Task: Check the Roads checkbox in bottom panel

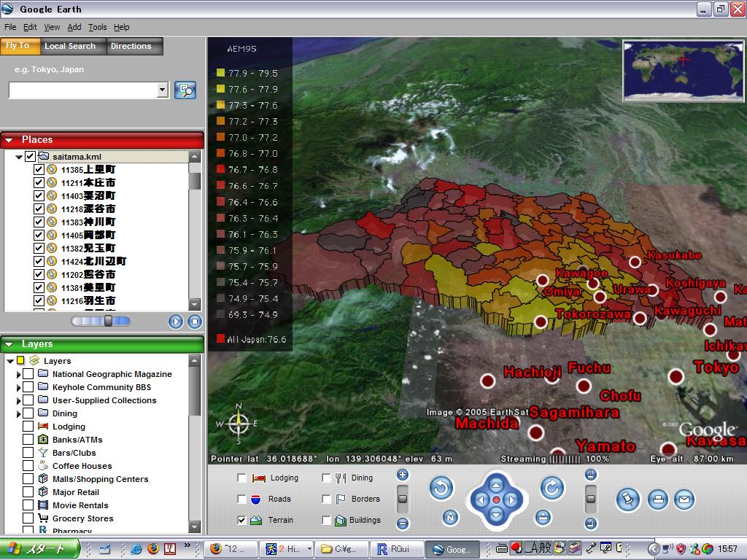Action: pos(242,499)
